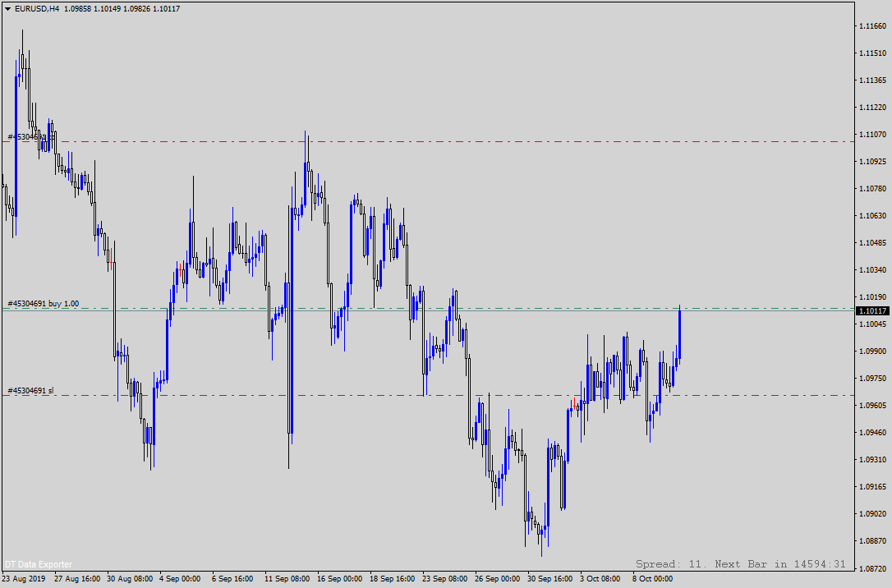Click the 26 Sep 00:00 time label

(x=498, y=579)
